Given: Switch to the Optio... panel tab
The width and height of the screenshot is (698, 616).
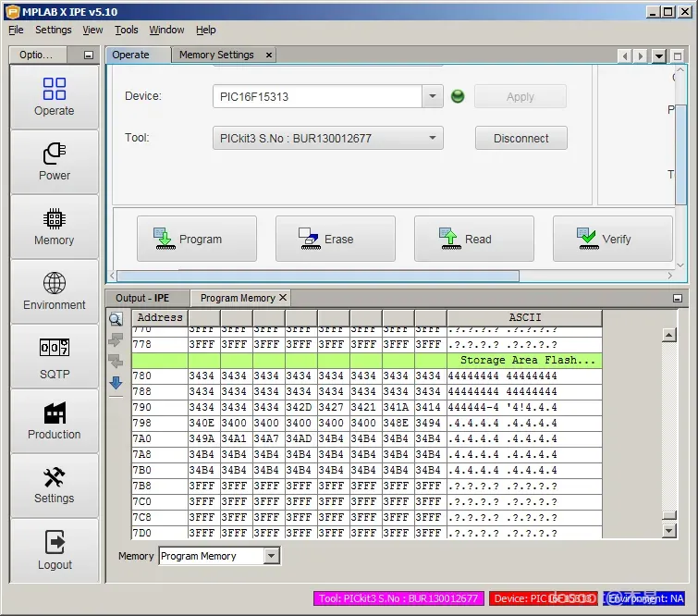Looking at the screenshot, I should [x=36, y=55].
